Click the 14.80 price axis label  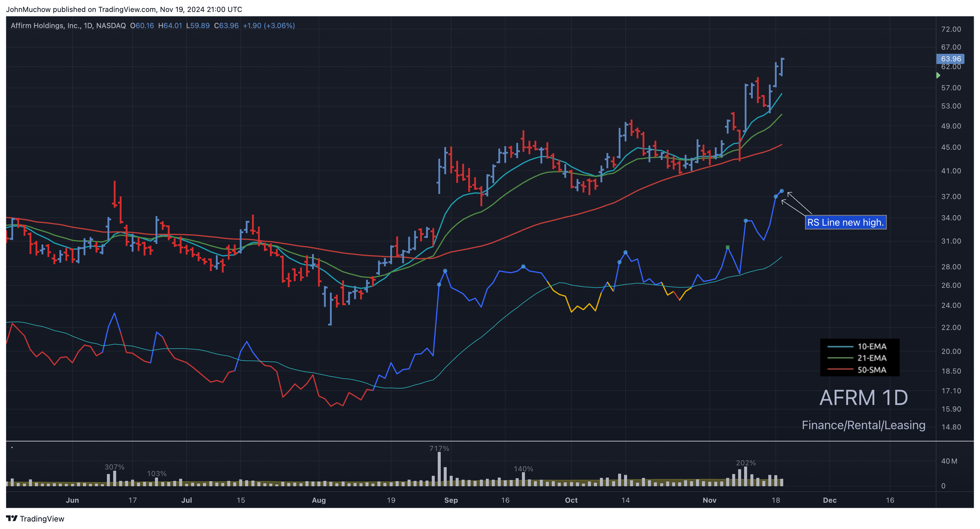coord(951,427)
